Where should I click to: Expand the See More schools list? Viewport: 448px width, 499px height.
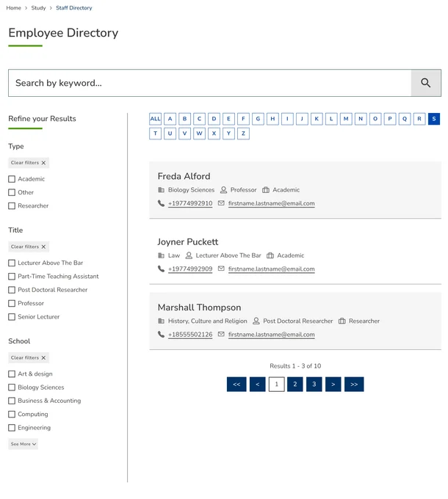24,444
